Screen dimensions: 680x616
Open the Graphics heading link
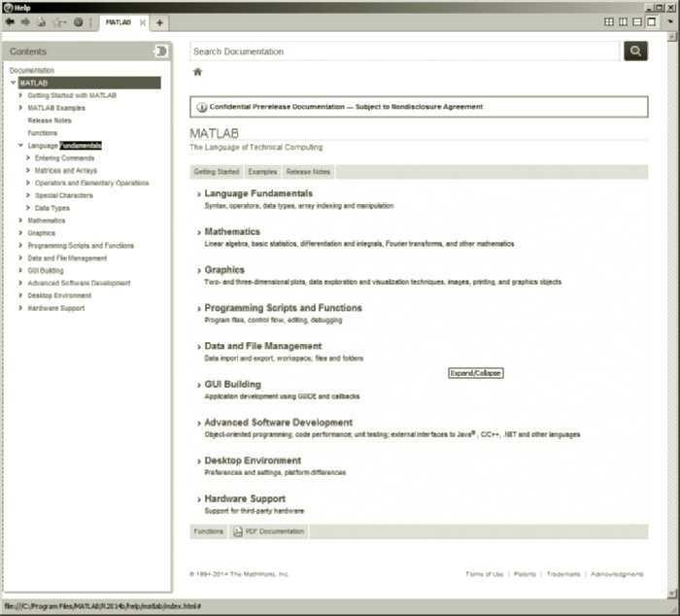[224, 270]
